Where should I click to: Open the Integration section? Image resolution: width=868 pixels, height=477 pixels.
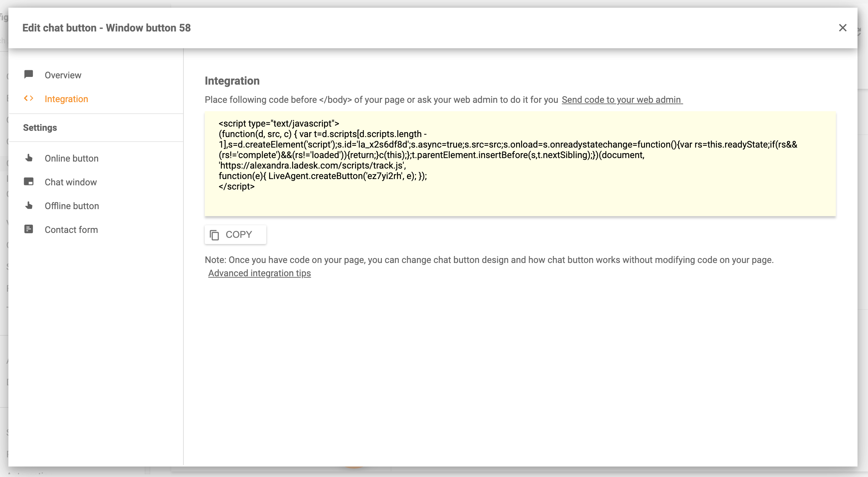pyautogui.click(x=66, y=99)
